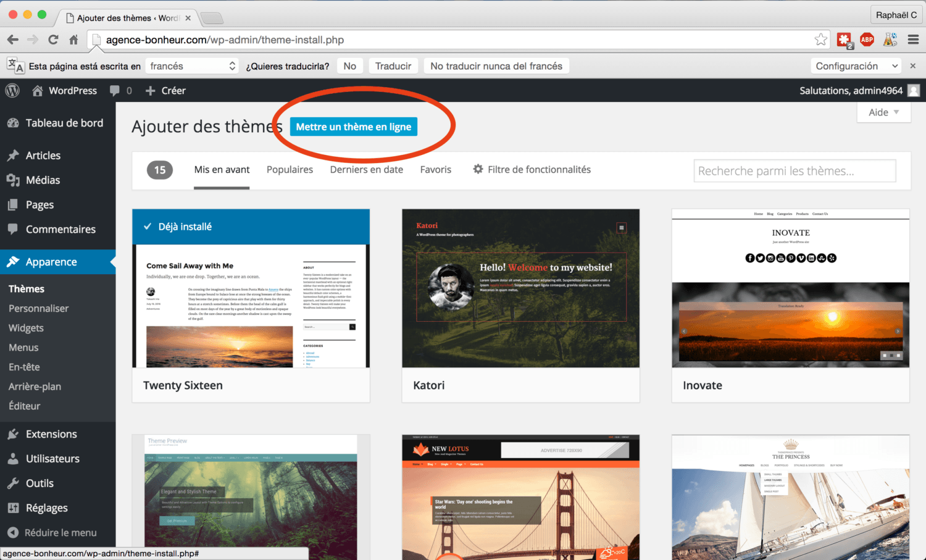
Task: Open Outils menu in sidebar
Action: (57, 483)
